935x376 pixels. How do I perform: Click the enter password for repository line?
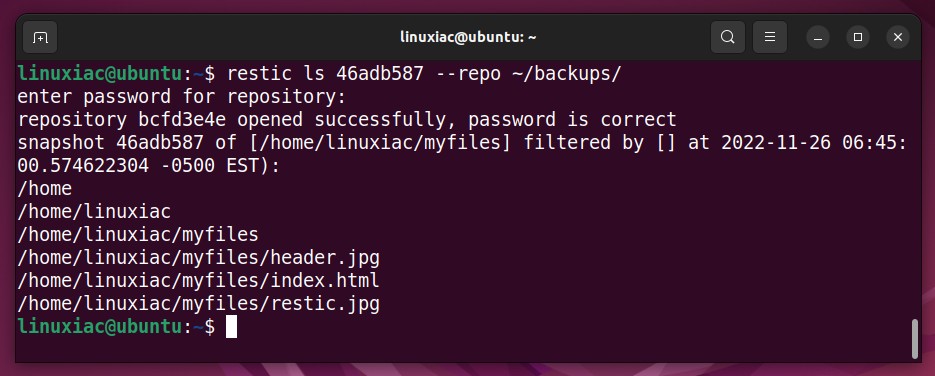(x=182, y=97)
